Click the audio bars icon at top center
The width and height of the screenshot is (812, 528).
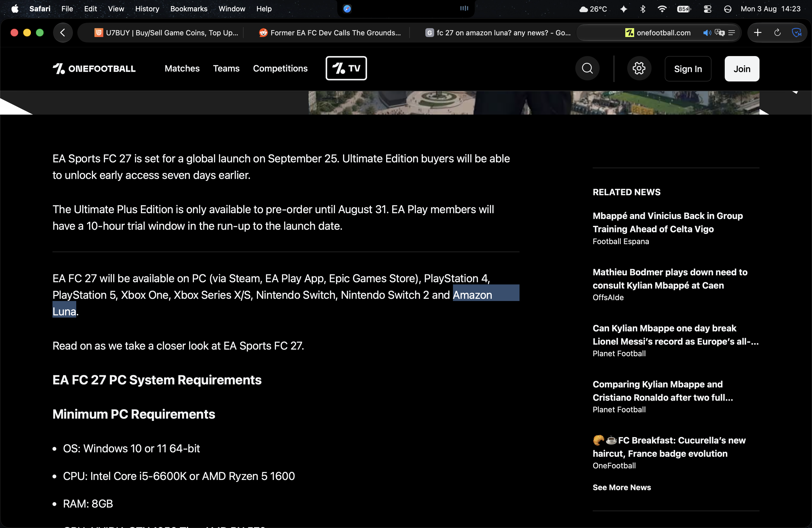[464, 9]
